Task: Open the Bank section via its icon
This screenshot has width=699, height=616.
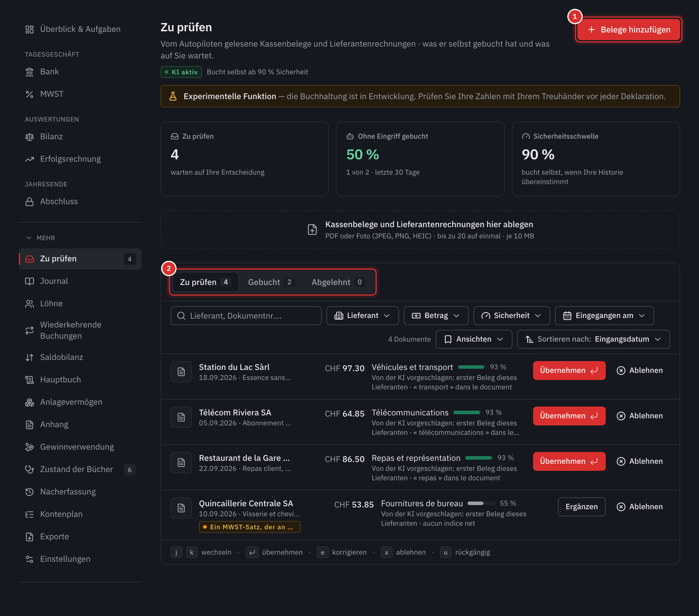Action: 30,72
